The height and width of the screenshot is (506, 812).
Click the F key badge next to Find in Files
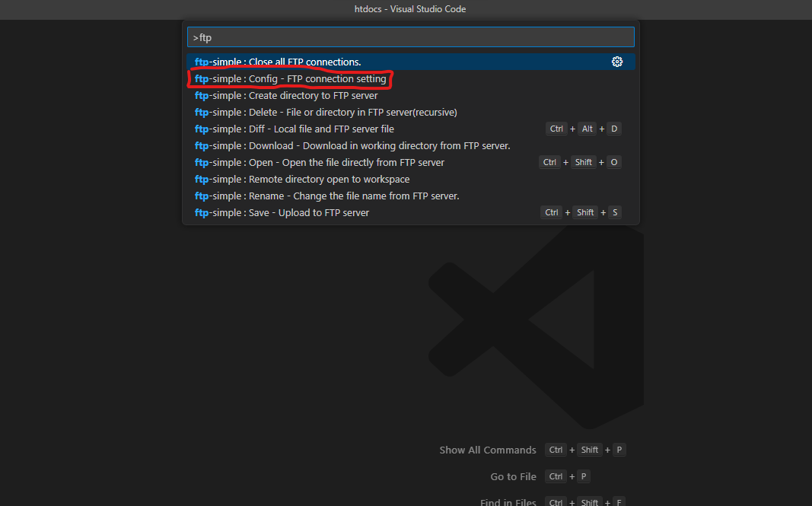[x=618, y=501]
